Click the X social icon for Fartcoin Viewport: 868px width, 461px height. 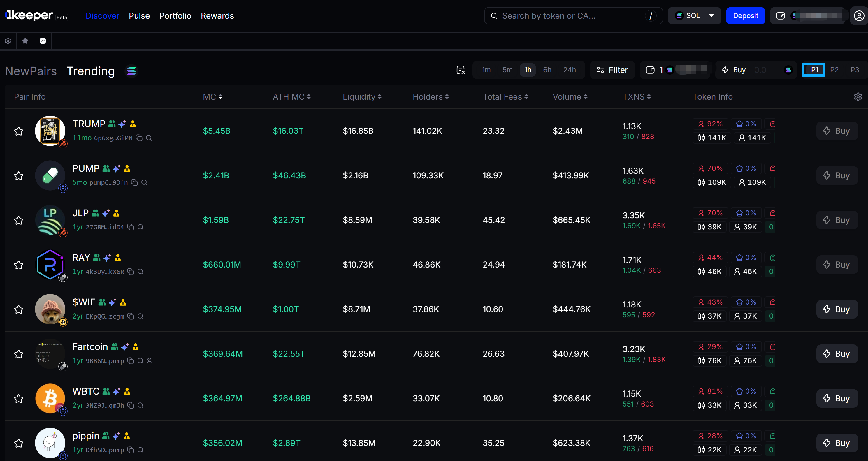pos(149,361)
